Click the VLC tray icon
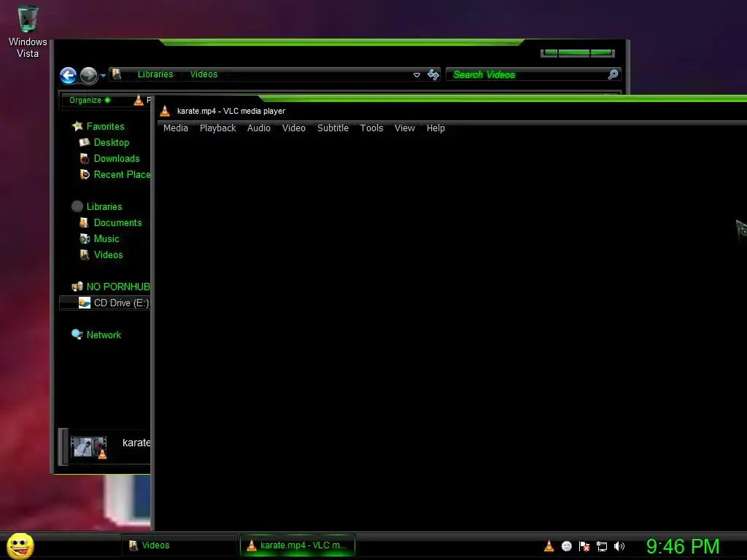This screenshot has height=560, width=747. pyautogui.click(x=549, y=546)
